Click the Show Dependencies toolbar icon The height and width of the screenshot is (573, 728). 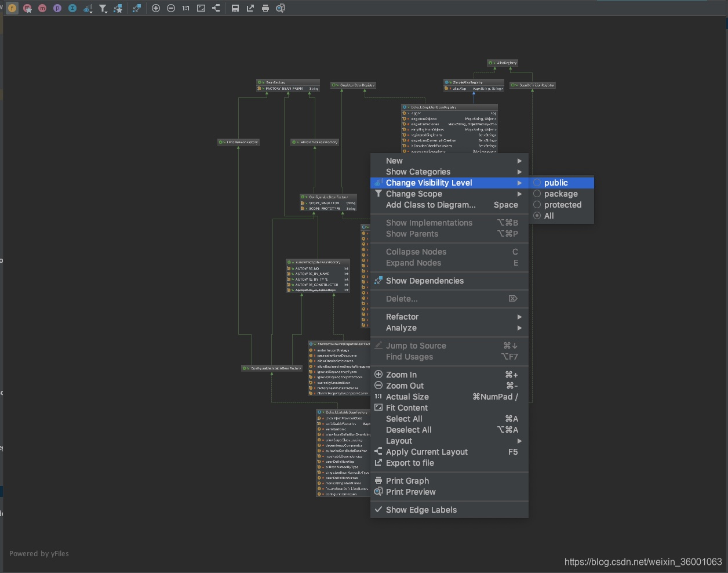[137, 8]
